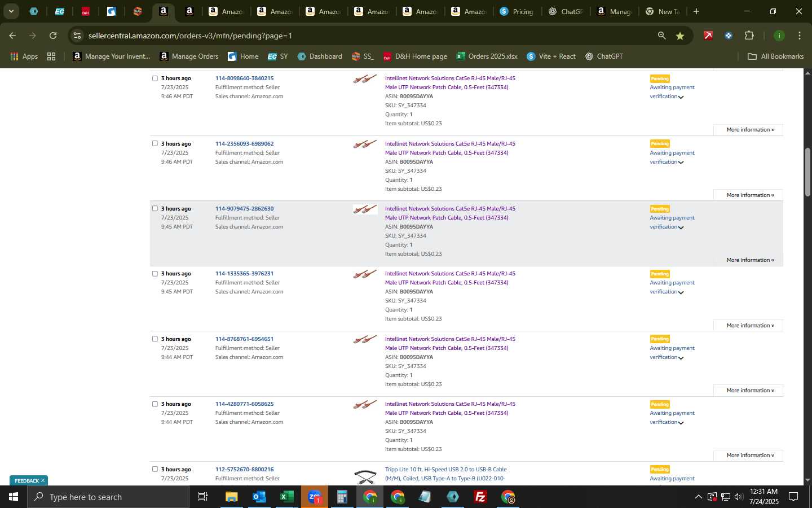Open the tab groups grid icon
Screen dimensions: 812x508
coord(51,56)
